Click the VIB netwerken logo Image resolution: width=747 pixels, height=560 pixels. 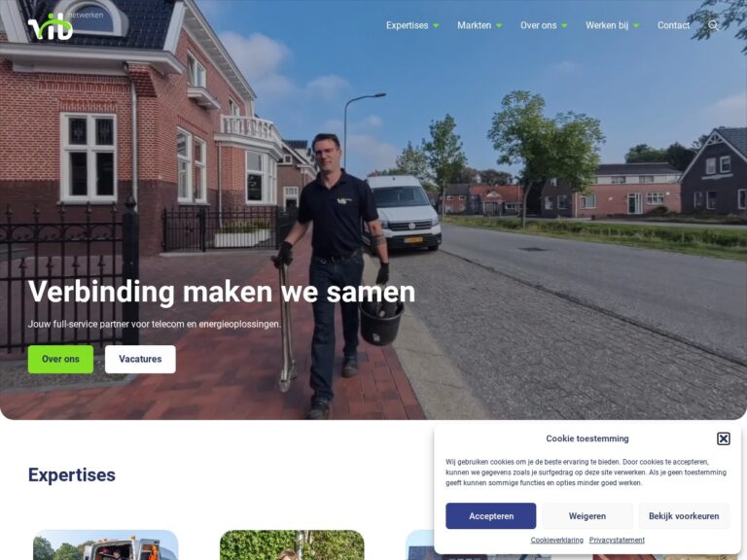pyautogui.click(x=65, y=25)
